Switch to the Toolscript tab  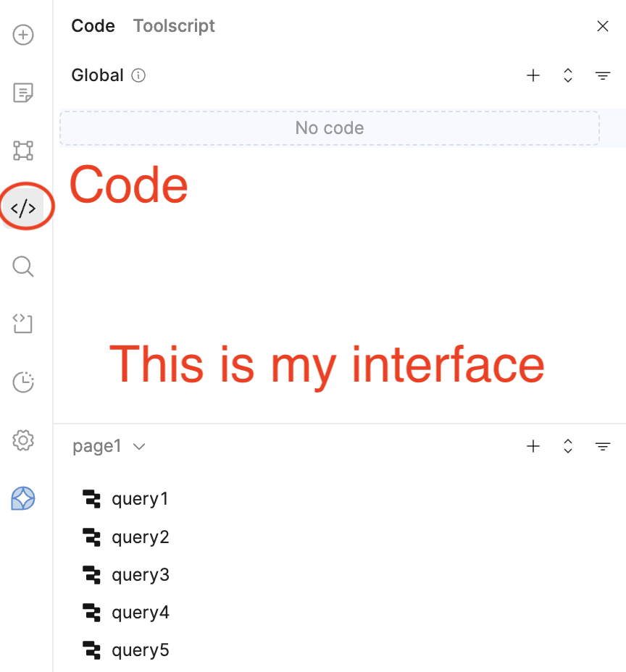[174, 26]
